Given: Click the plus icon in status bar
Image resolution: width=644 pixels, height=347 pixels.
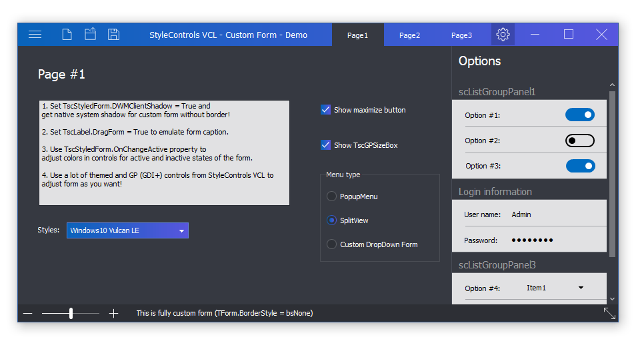Looking at the screenshot, I should pos(114,314).
